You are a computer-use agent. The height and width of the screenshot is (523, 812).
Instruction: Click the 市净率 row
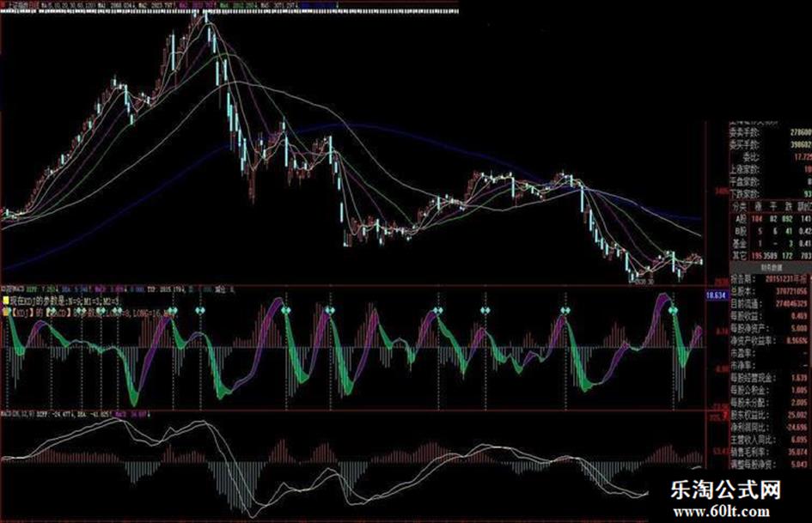click(771, 366)
